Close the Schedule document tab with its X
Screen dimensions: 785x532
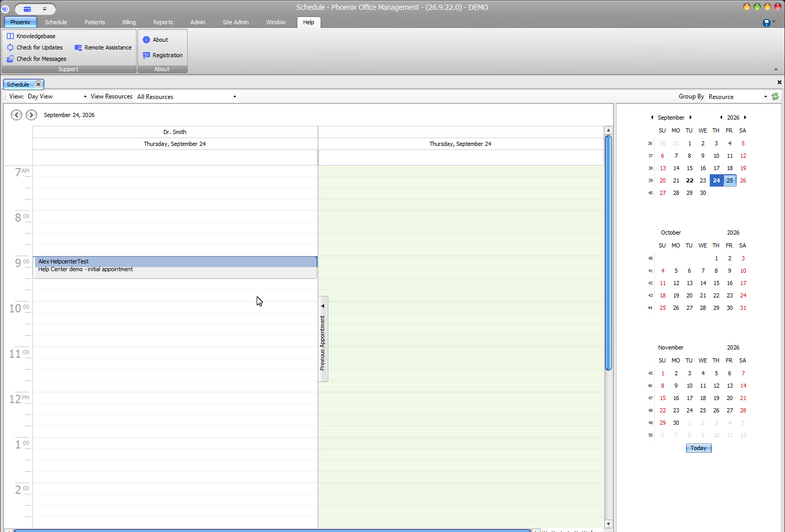pyautogui.click(x=38, y=84)
